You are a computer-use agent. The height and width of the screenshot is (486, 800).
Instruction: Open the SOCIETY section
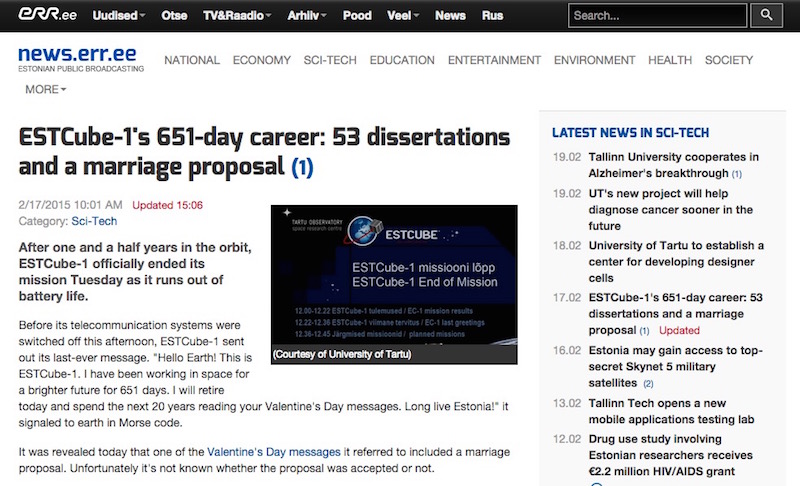[729, 60]
